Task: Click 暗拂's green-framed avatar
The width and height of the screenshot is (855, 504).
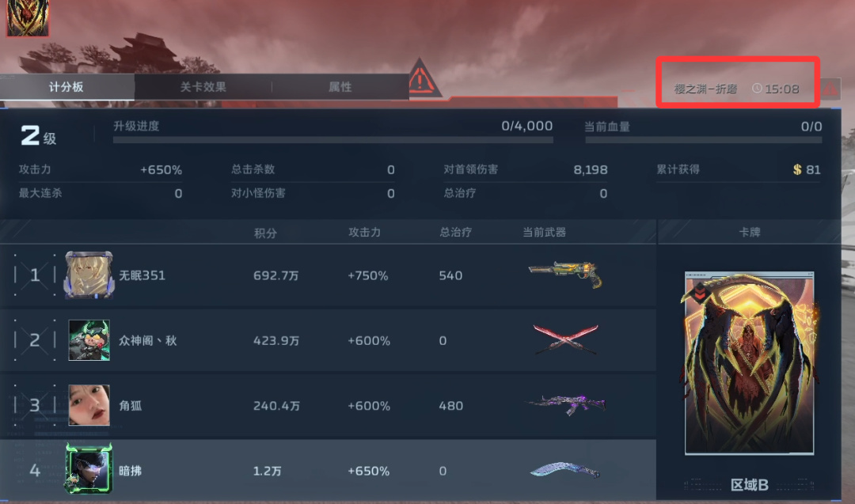Action: (x=89, y=468)
